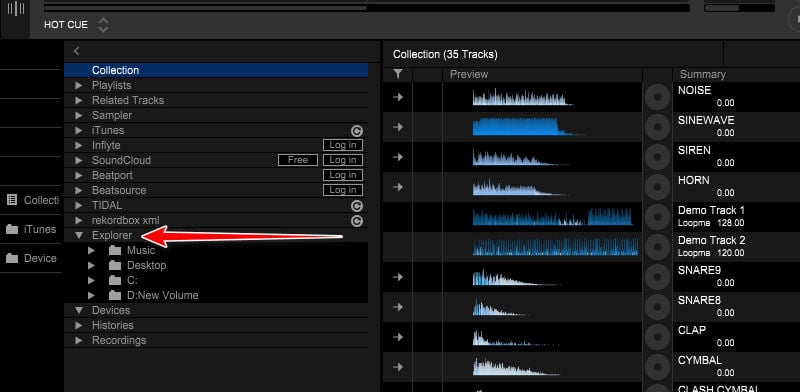Open the Desktop folder icon in Explorer
The image size is (800, 392).
click(x=115, y=265)
